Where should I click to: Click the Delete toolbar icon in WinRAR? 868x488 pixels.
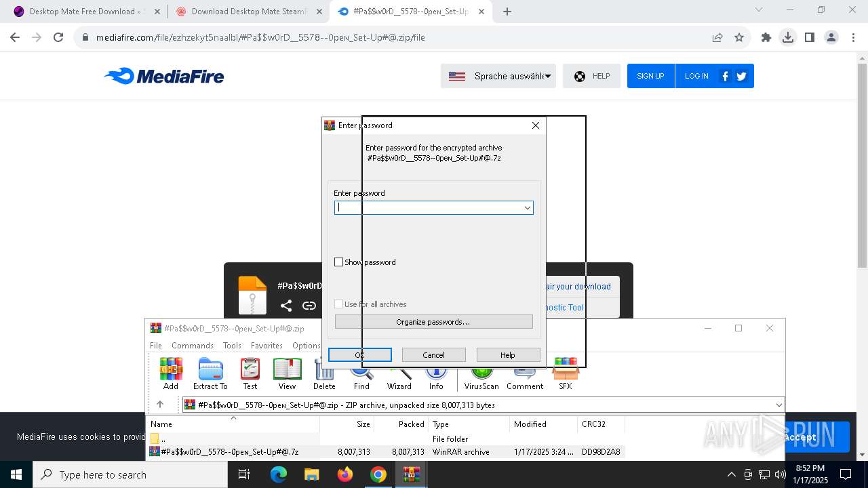point(324,374)
